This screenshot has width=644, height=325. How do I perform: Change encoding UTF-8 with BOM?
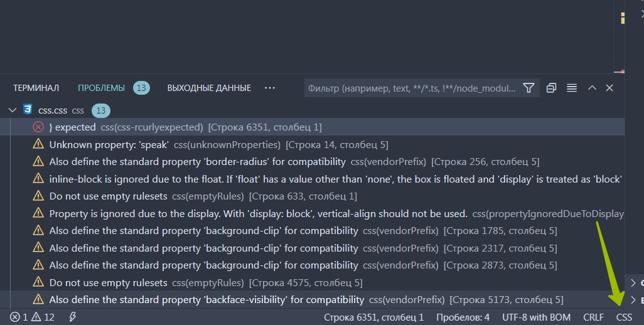[x=536, y=317]
